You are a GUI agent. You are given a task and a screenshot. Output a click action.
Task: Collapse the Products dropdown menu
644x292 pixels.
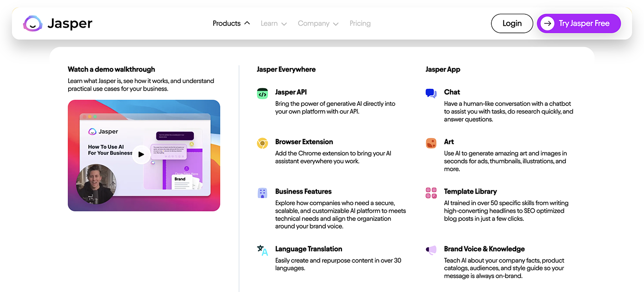[231, 23]
